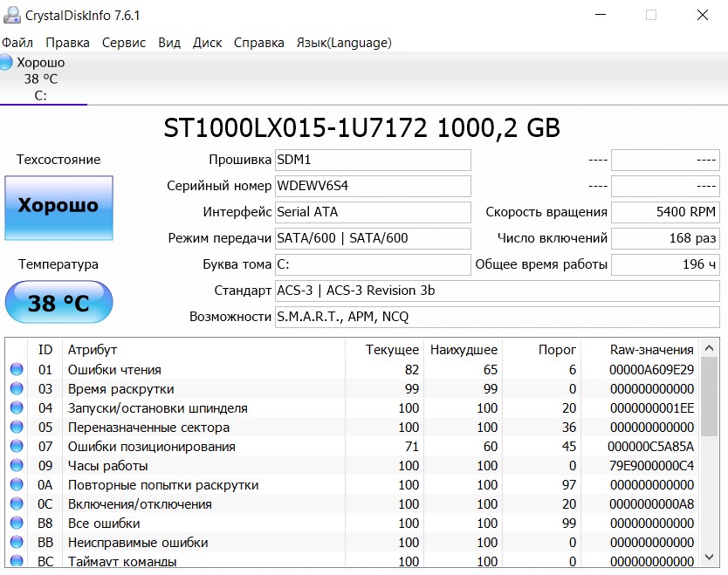Click status orb of Переназначенные сектора row
Screen dimensions: 728x575
click(x=17, y=427)
